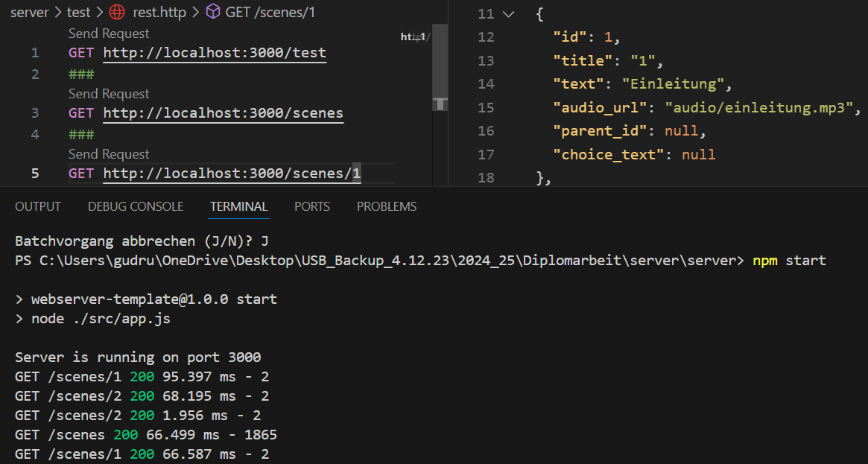
Task: Click the localhost:3000/test URL
Action: 215,53
